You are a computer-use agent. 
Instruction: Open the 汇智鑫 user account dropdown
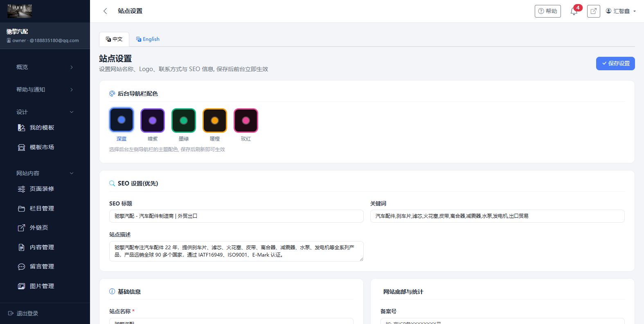pyautogui.click(x=621, y=11)
